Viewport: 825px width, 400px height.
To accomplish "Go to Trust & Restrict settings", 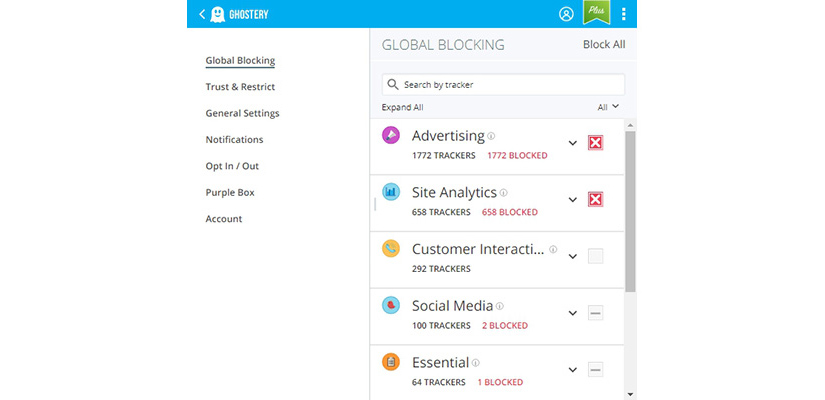I will [240, 87].
